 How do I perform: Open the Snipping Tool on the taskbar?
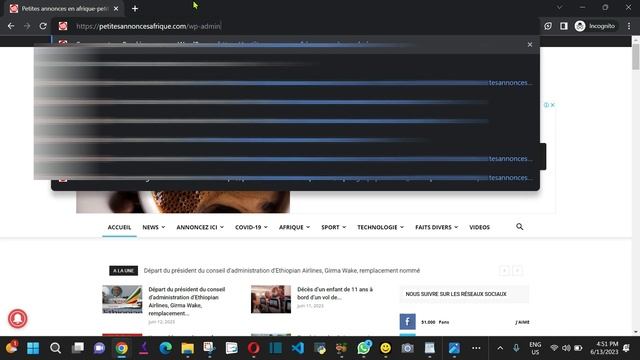point(209,348)
